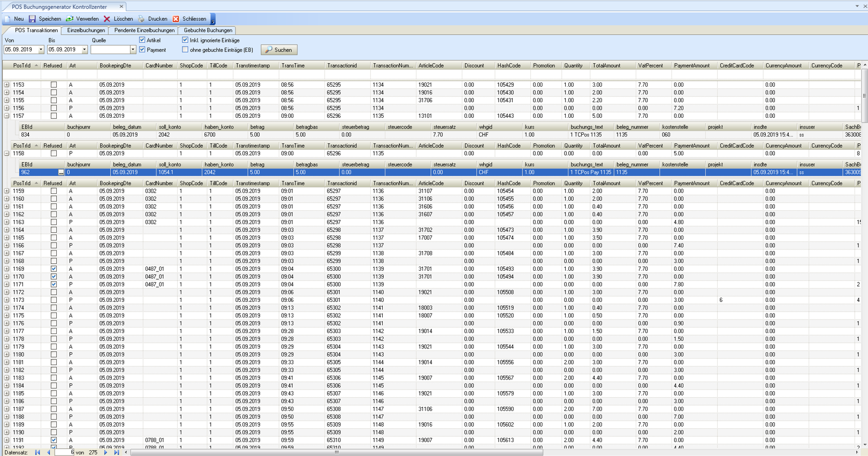
Task: Go to the last record in navigator
Action: (x=116, y=452)
